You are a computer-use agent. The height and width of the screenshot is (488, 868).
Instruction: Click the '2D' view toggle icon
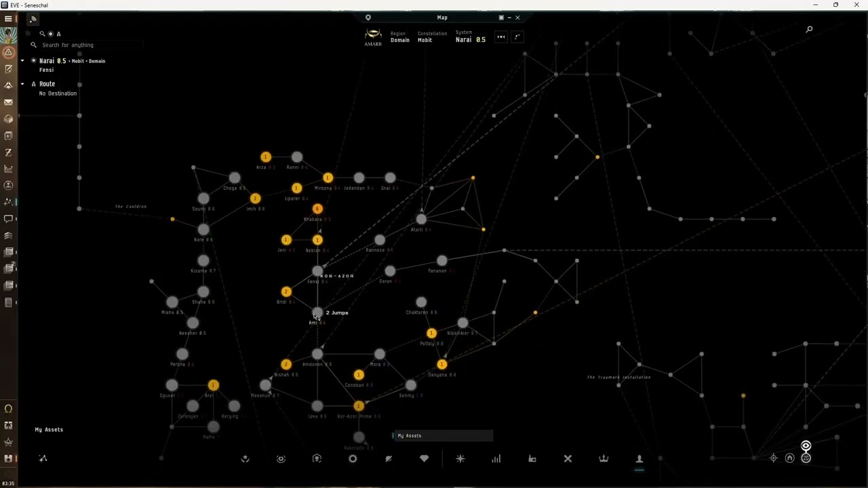[x=806, y=459]
